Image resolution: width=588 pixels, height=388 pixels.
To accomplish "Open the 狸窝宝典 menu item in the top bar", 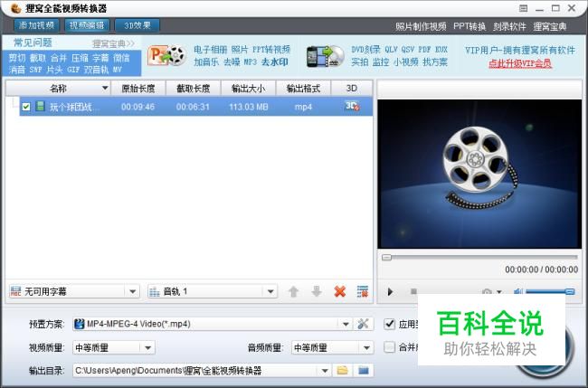I will (x=550, y=26).
